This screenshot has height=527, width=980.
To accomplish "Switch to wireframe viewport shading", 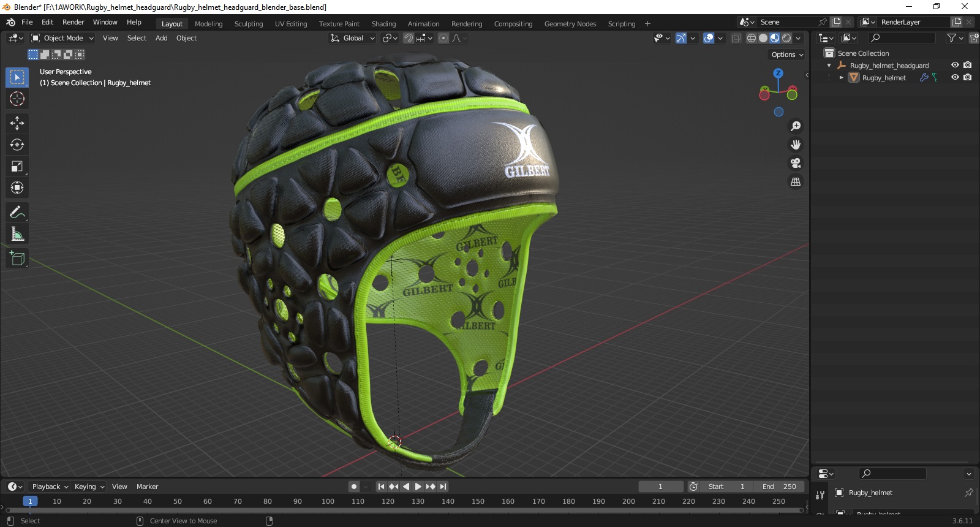I will tap(752, 38).
